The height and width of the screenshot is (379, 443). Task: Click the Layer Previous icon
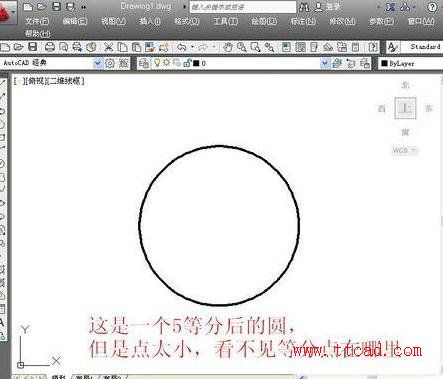point(351,63)
